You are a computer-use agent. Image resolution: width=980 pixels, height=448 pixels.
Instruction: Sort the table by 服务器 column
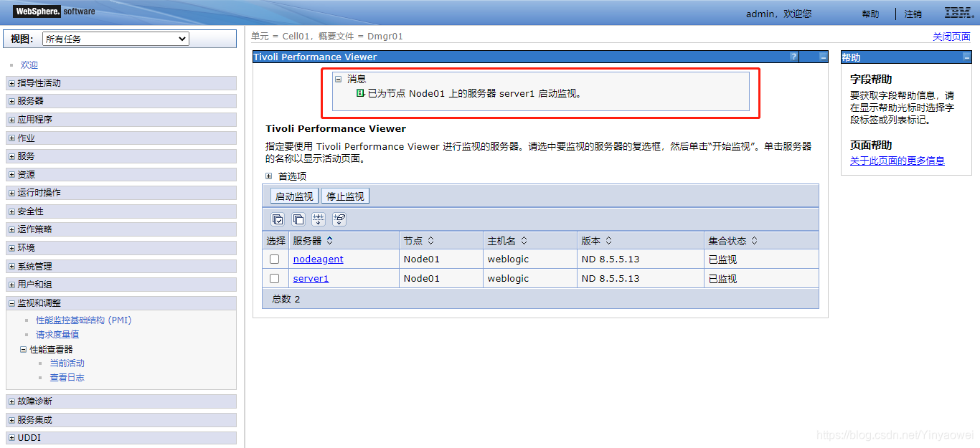coord(329,241)
